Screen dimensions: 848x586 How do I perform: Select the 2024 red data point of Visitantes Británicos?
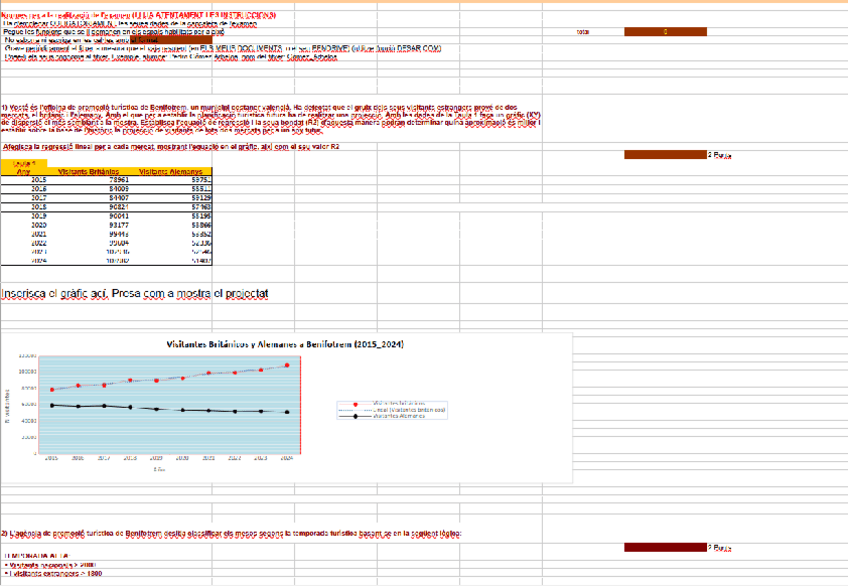287,365
